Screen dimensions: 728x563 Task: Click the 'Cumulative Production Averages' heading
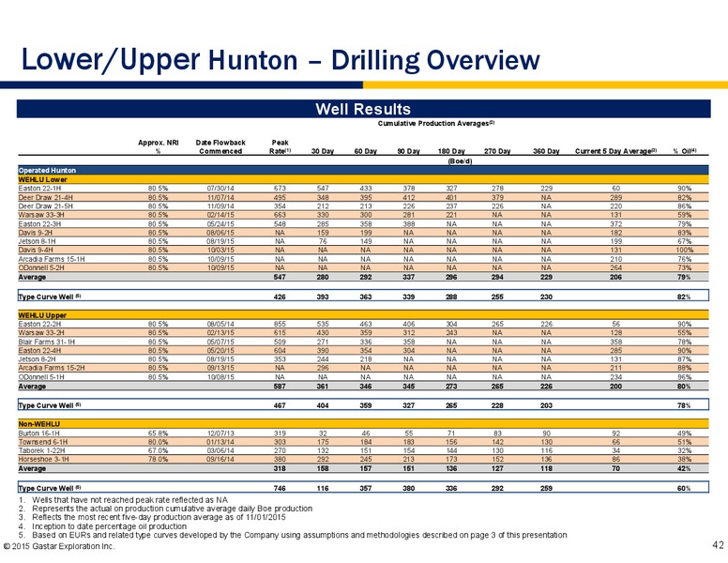coord(436,124)
